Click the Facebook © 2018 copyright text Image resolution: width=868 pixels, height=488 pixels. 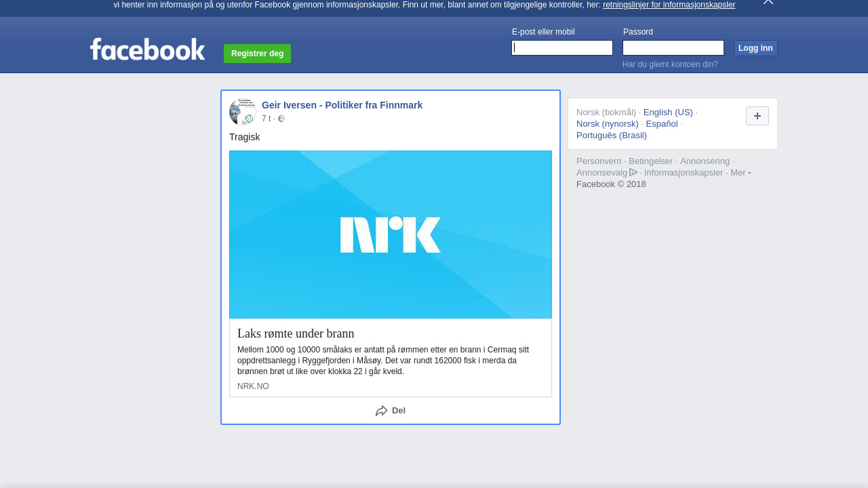point(611,184)
